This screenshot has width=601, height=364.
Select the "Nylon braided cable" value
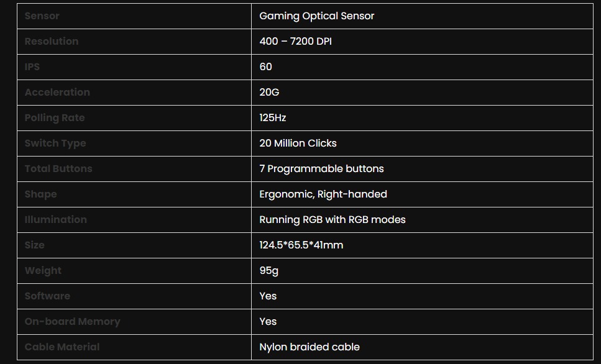point(310,347)
